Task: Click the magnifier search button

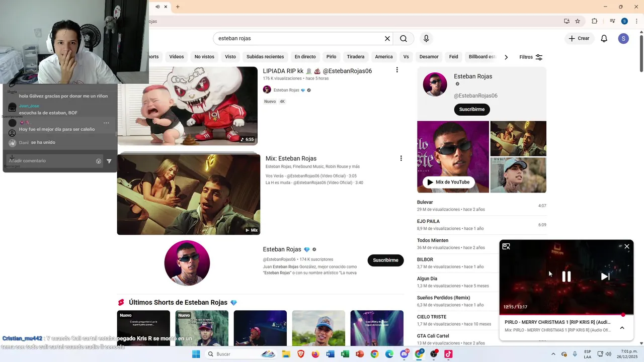Action: pyautogui.click(x=404, y=39)
